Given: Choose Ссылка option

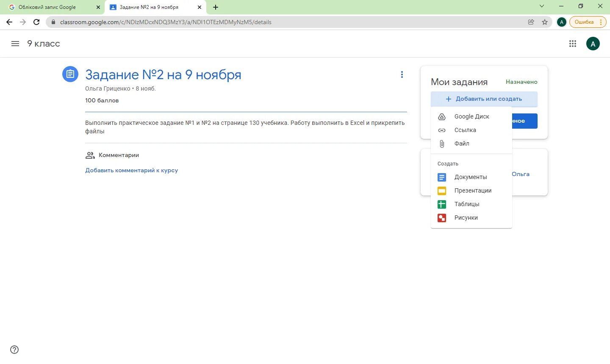Looking at the screenshot, I should [471, 130].
